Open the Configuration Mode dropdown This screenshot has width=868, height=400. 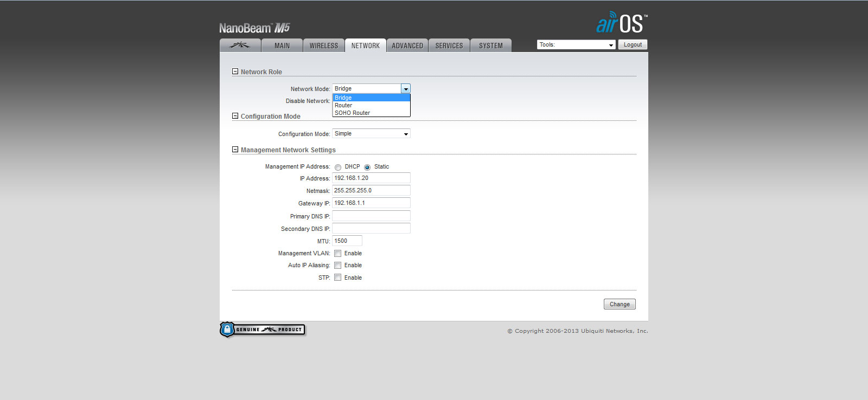[371, 134]
